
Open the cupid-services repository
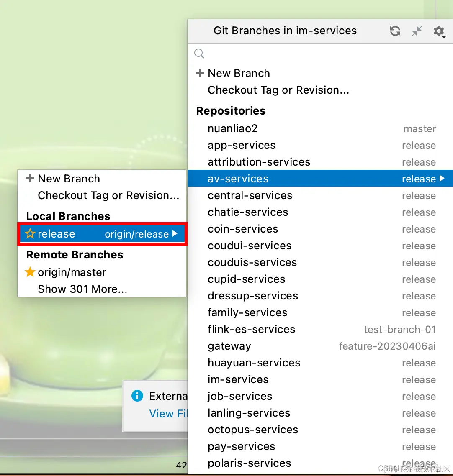click(320, 279)
